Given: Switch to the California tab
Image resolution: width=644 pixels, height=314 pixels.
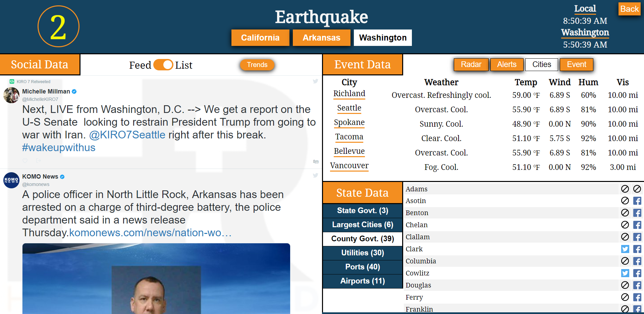Looking at the screenshot, I should (x=260, y=38).
